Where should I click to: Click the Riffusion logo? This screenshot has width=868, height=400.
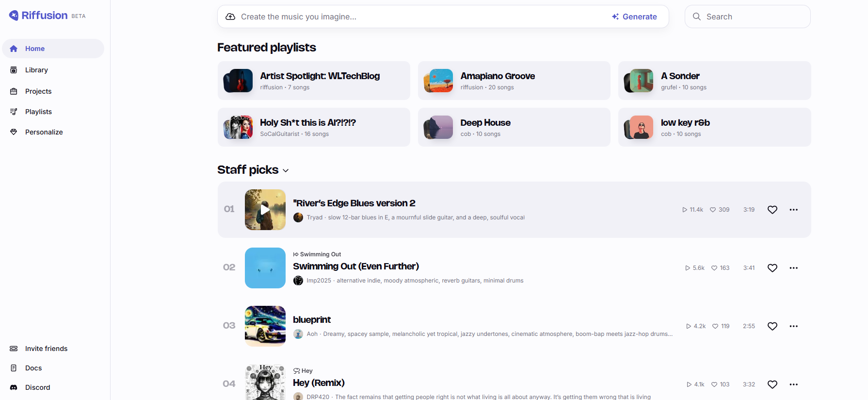pyautogui.click(x=38, y=16)
